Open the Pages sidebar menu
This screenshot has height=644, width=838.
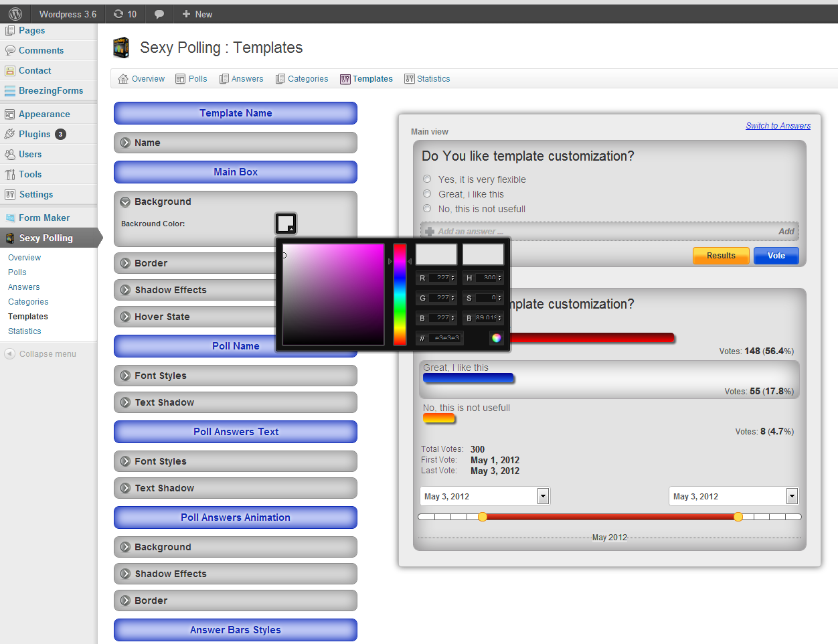[x=31, y=30]
